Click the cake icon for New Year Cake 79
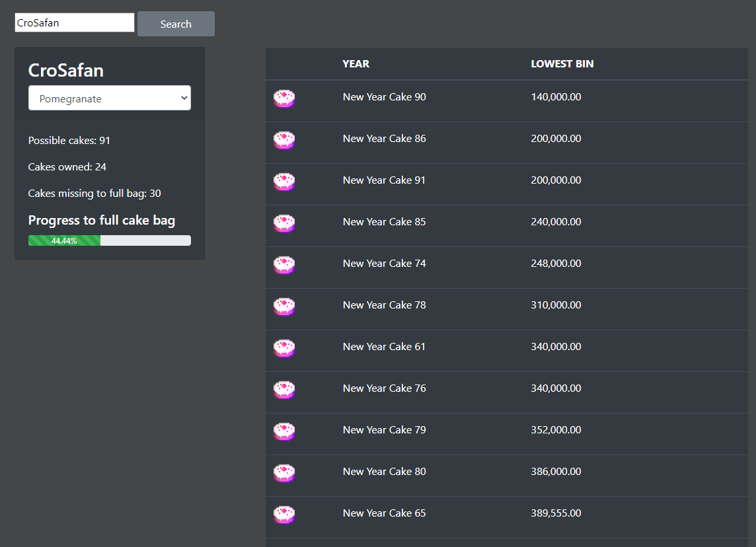The image size is (756, 547). click(x=284, y=432)
